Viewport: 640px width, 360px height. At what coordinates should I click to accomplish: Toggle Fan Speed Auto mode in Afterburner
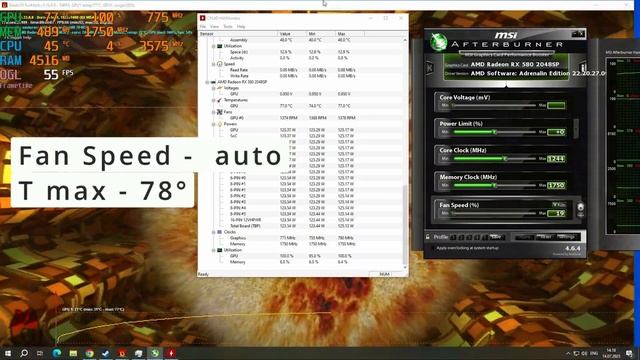point(559,205)
